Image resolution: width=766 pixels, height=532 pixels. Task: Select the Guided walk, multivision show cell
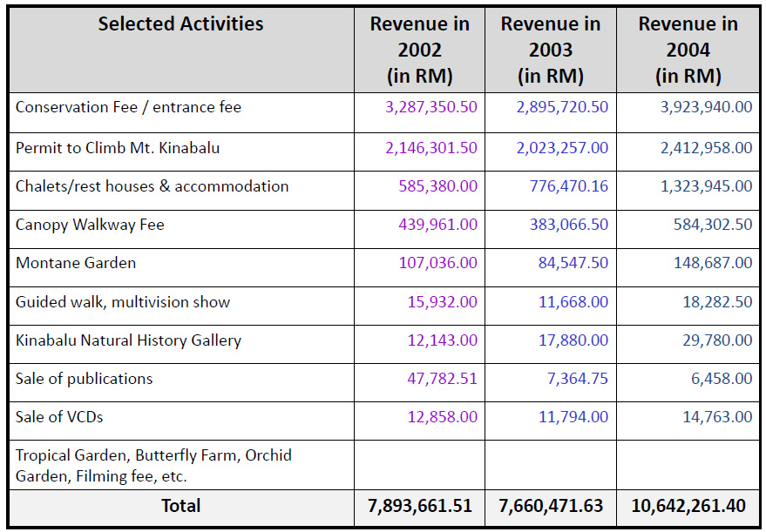[123, 302]
